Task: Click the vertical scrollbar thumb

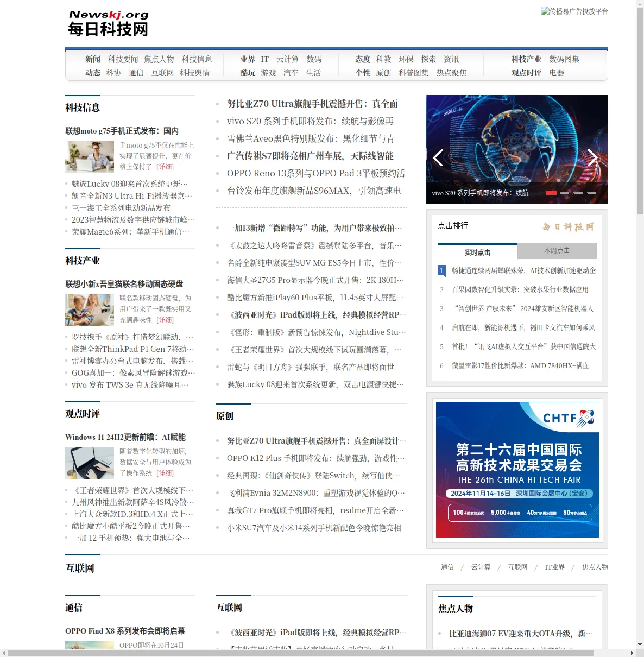Action: click(640, 111)
